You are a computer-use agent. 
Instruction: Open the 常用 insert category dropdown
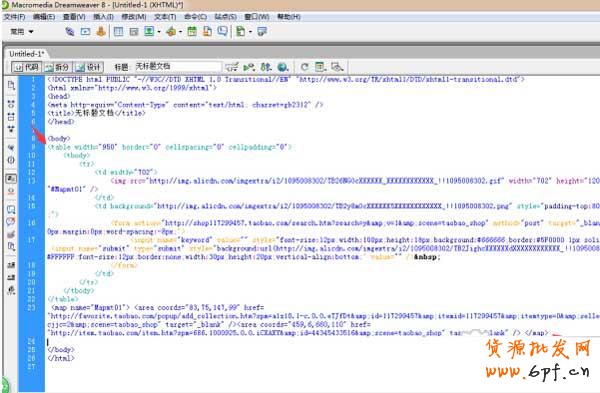[x=22, y=32]
